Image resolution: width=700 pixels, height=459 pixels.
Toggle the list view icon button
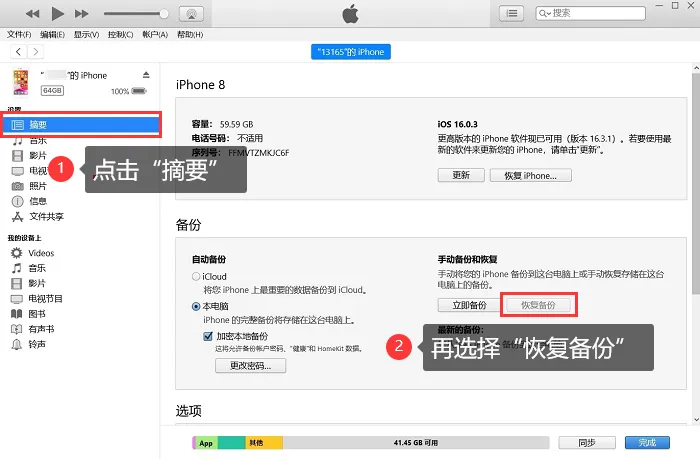(x=512, y=13)
